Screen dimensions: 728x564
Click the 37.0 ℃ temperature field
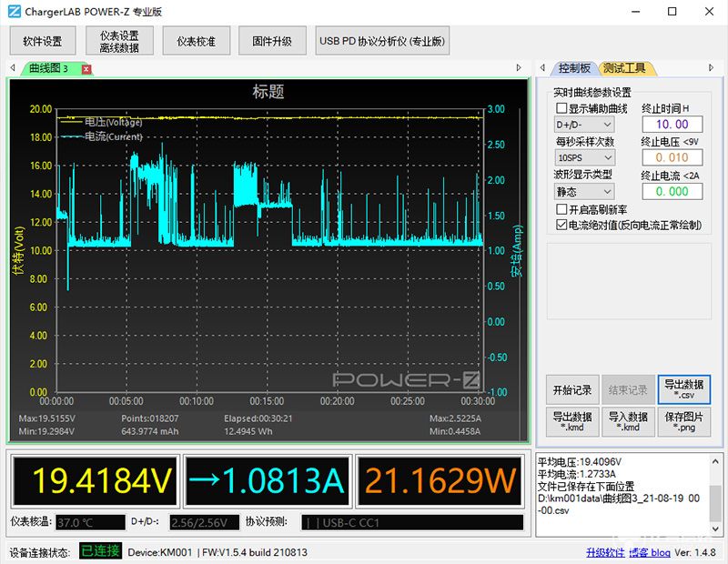(x=90, y=523)
